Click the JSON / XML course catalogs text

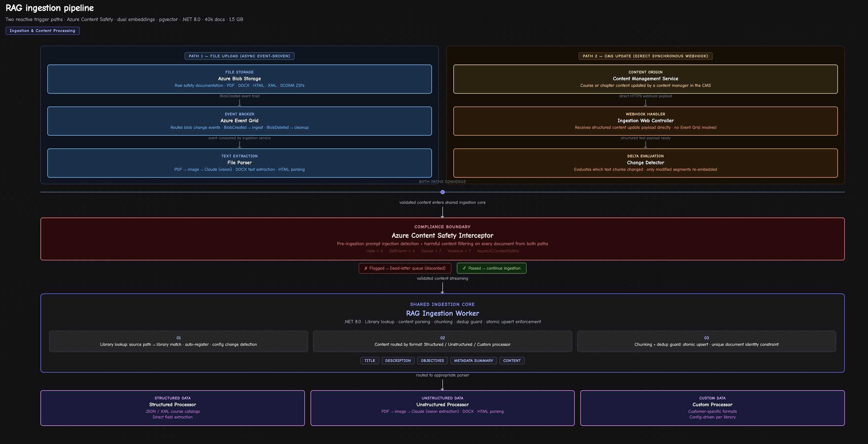tap(173, 411)
